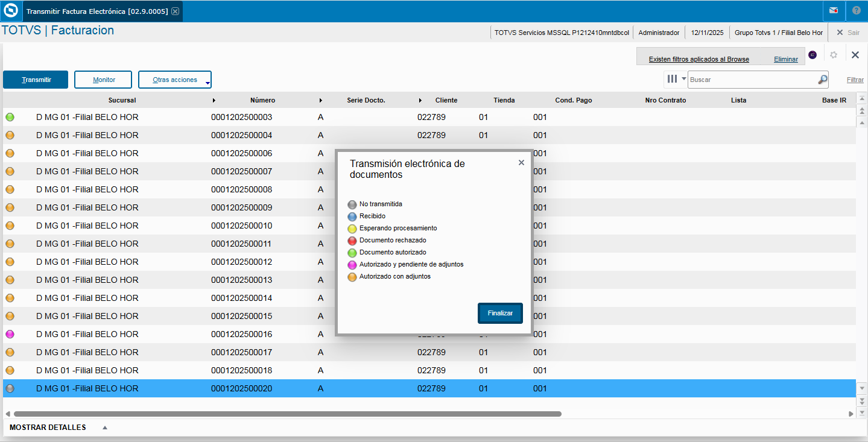868x442 pixels.
Task: Open the mail notifications icon
Action: [833, 11]
